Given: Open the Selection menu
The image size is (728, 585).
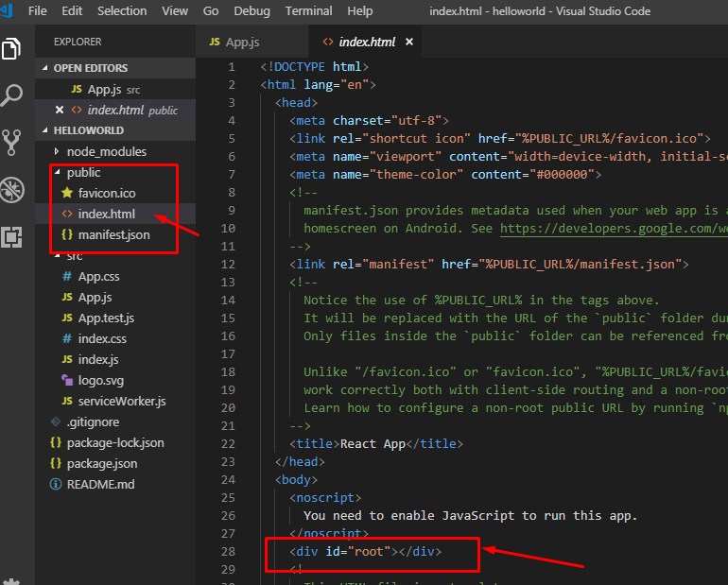Looking at the screenshot, I should (x=122, y=11).
